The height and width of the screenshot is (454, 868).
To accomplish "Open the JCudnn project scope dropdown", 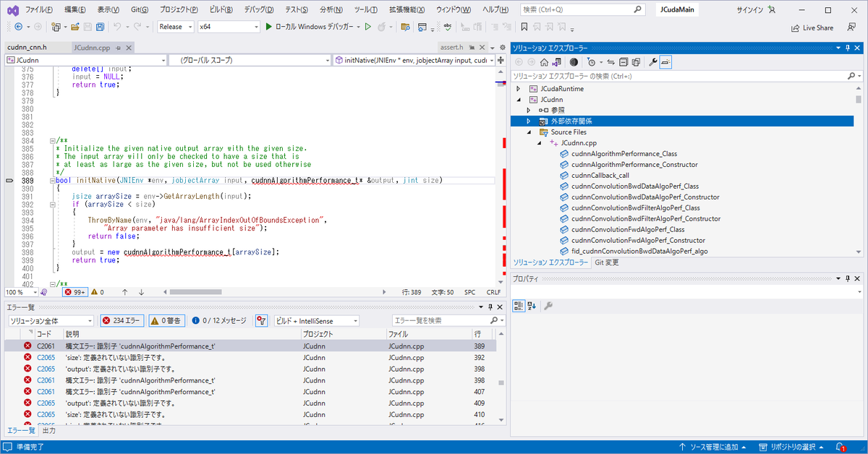I will click(85, 60).
